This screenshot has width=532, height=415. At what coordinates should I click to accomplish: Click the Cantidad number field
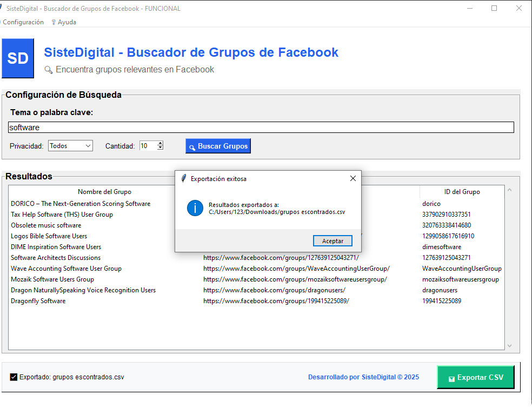click(x=148, y=146)
